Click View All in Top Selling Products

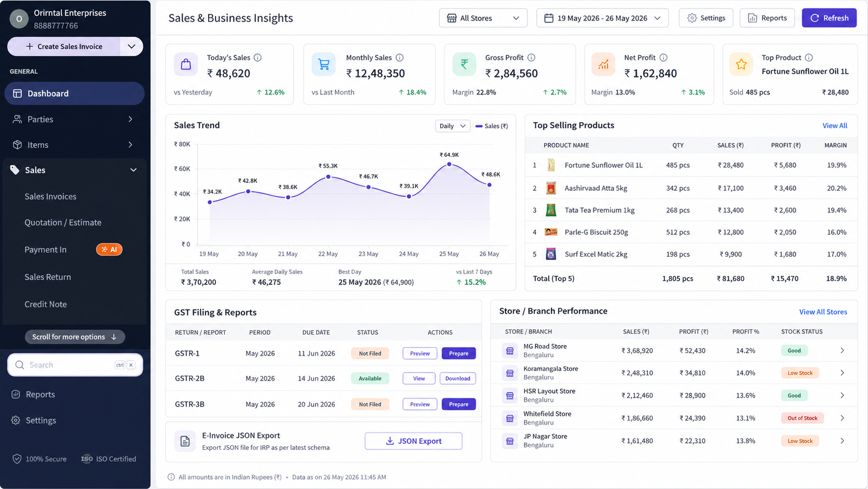[835, 126]
